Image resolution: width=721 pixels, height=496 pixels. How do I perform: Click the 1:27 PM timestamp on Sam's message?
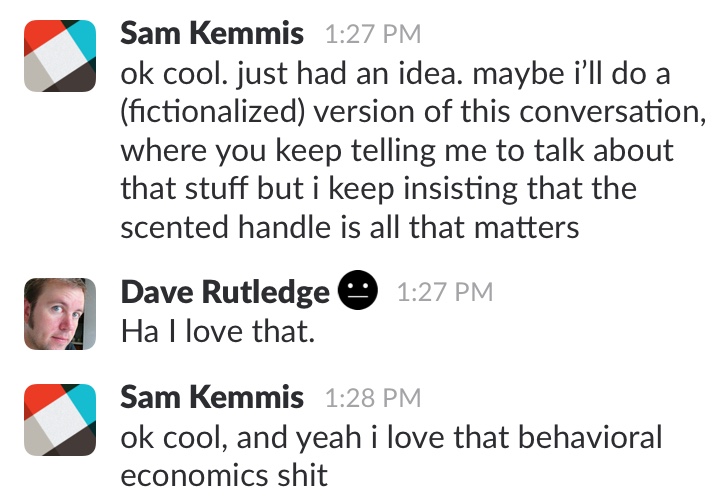(373, 35)
